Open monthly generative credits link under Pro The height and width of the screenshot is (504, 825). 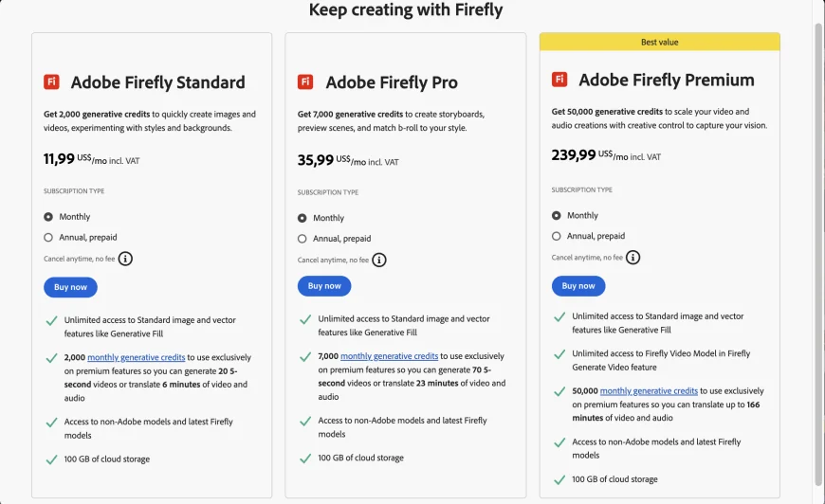[390, 356]
